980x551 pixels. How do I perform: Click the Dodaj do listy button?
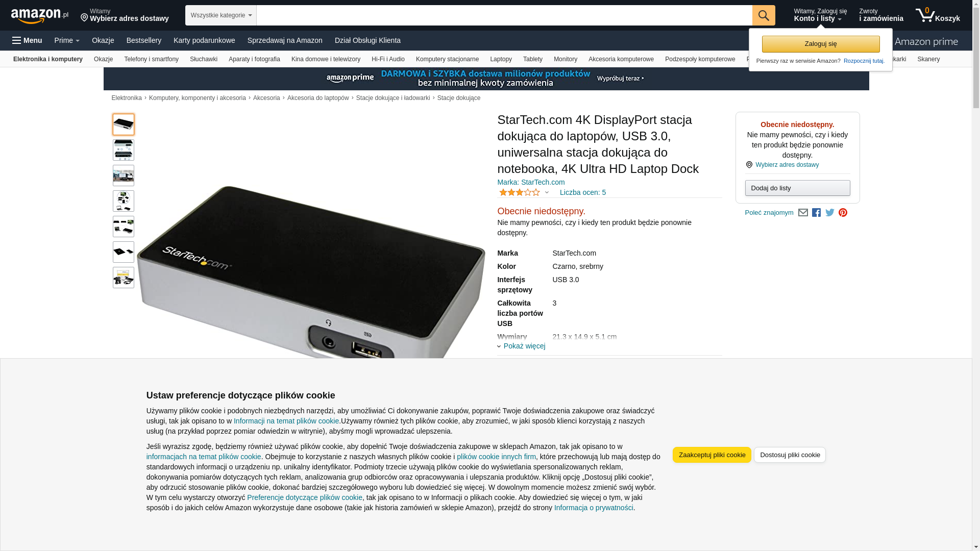click(797, 188)
